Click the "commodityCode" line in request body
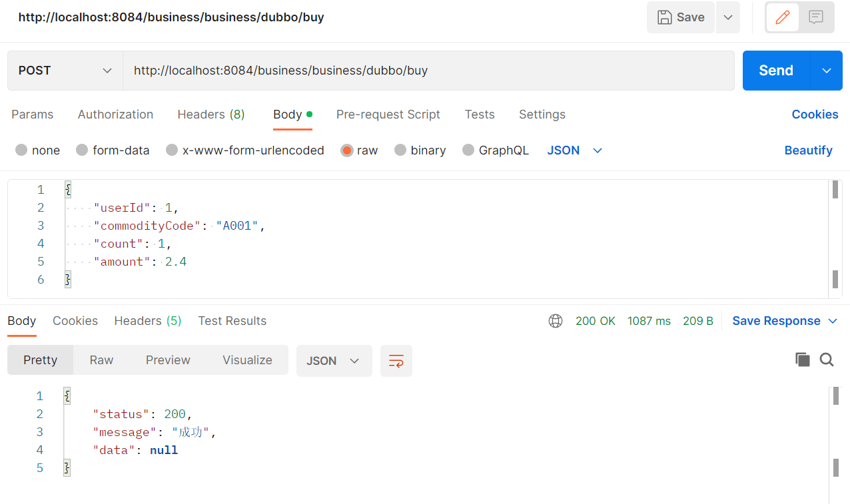The height and width of the screenshot is (504, 850). pos(179,226)
